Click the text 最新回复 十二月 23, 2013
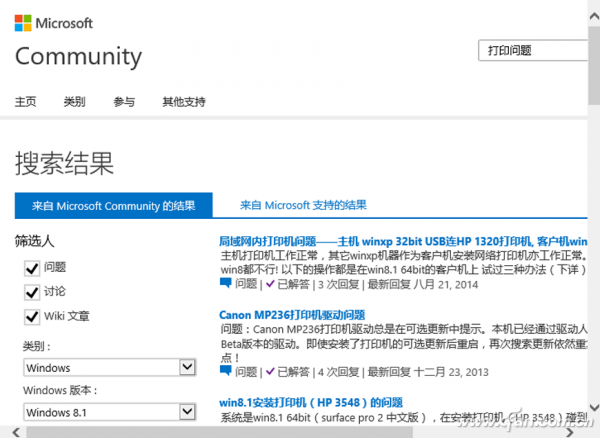This screenshot has height=438, width=600. (428, 372)
